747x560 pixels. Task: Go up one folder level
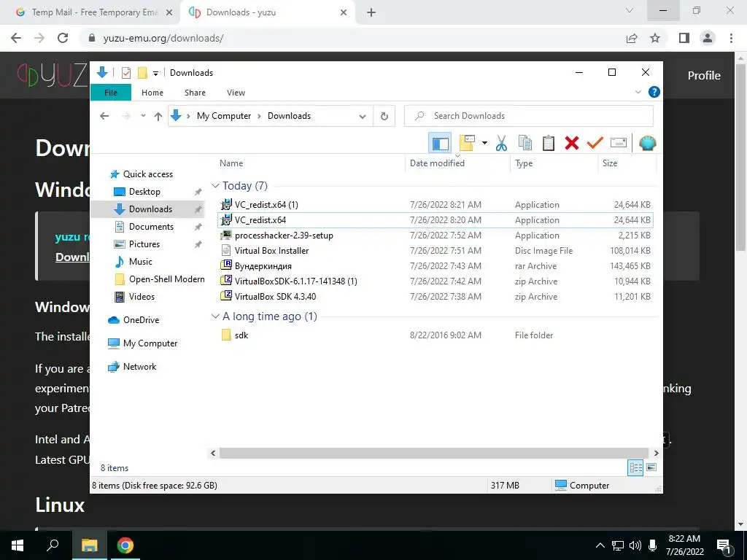[x=158, y=116]
